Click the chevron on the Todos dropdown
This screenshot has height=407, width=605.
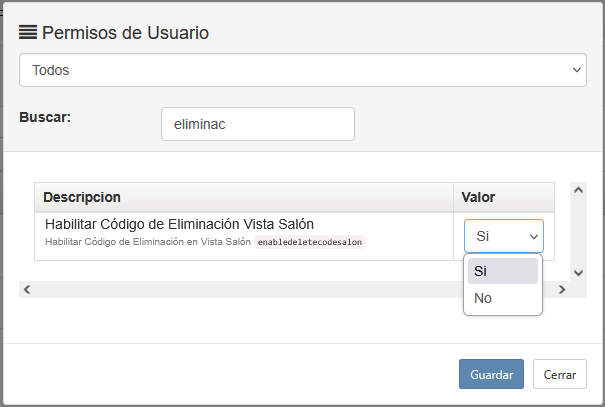[x=577, y=70]
